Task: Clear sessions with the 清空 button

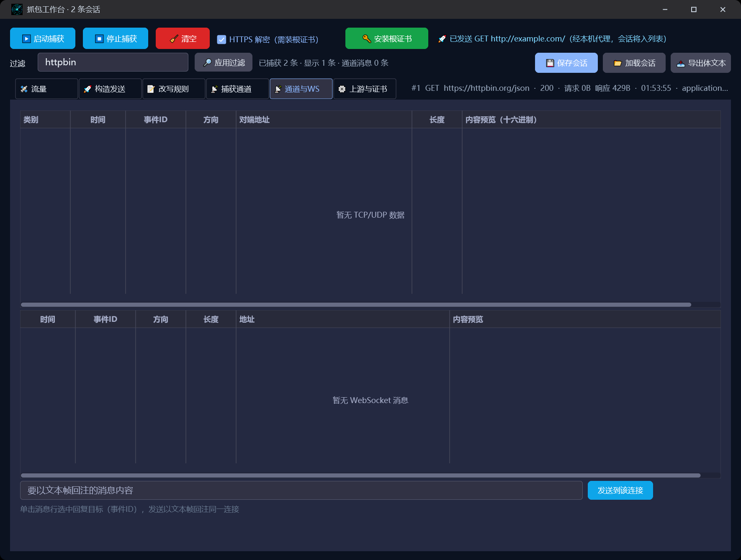Action: pyautogui.click(x=183, y=39)
